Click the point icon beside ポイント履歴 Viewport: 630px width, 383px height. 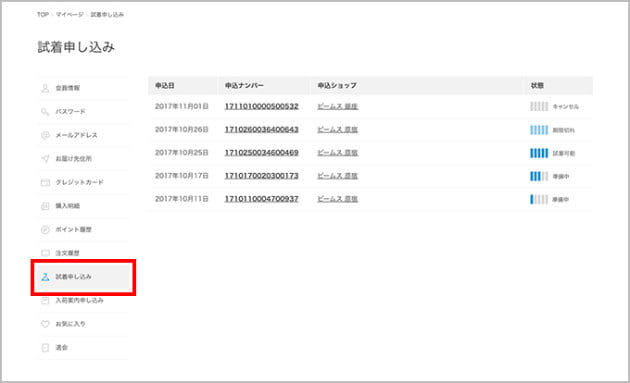(x=45, y=229)
